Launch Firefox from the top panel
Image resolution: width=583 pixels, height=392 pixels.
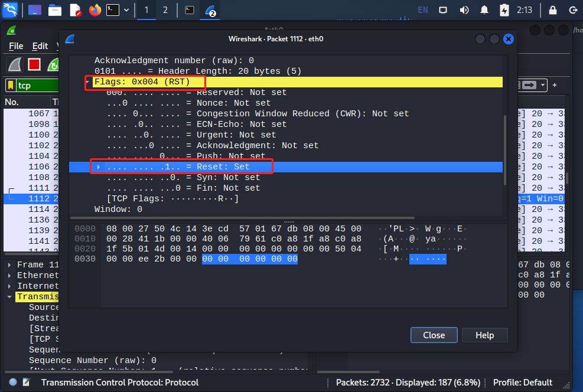coord(95,10)
